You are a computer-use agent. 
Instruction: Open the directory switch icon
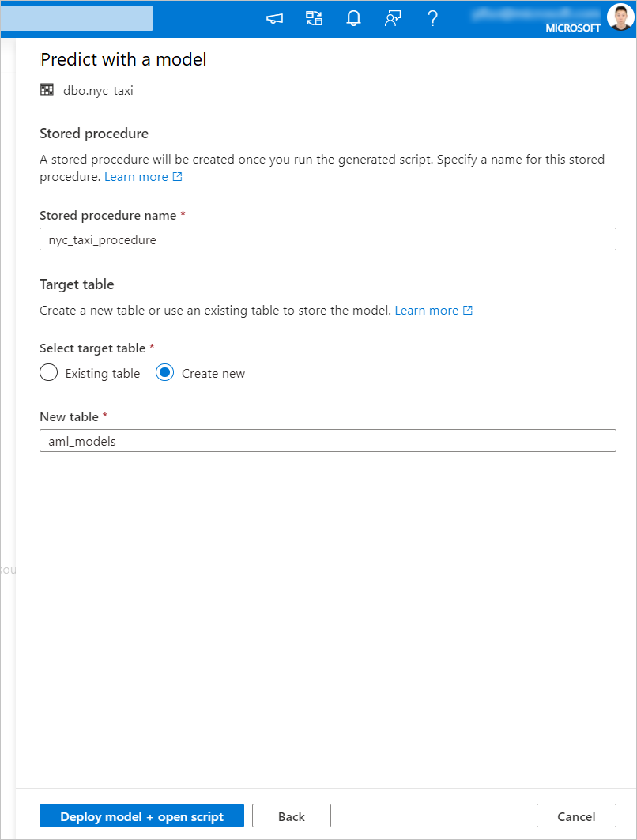pyautogui.click(x=315, y=19)
